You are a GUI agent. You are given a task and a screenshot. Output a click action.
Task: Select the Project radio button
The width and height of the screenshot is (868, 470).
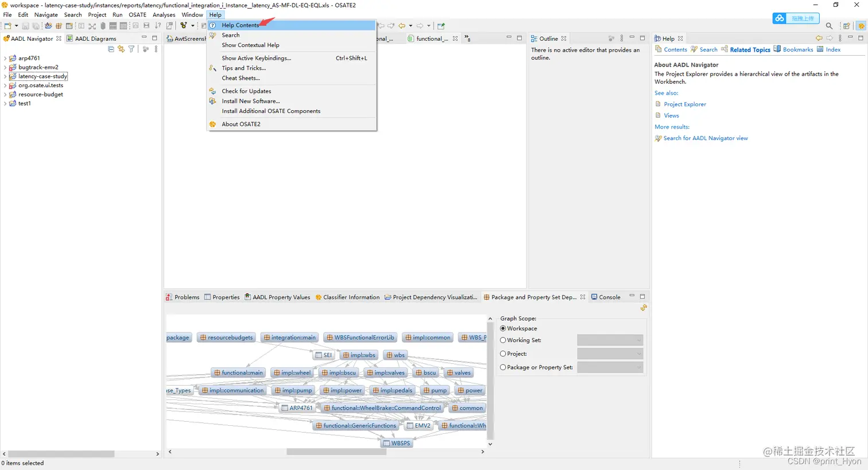point(503,354)
